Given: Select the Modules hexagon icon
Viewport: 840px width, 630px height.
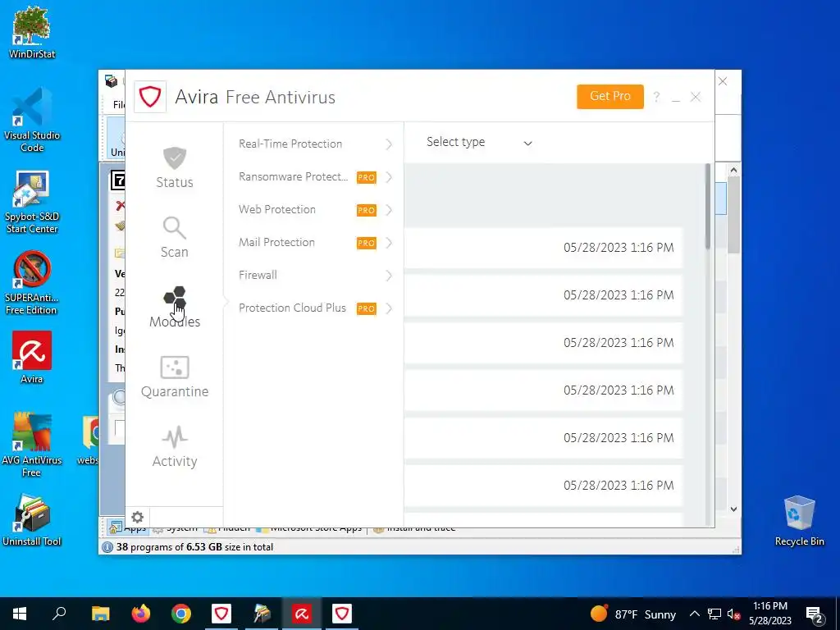Looking at the screenshot, I should coord(175,298).
